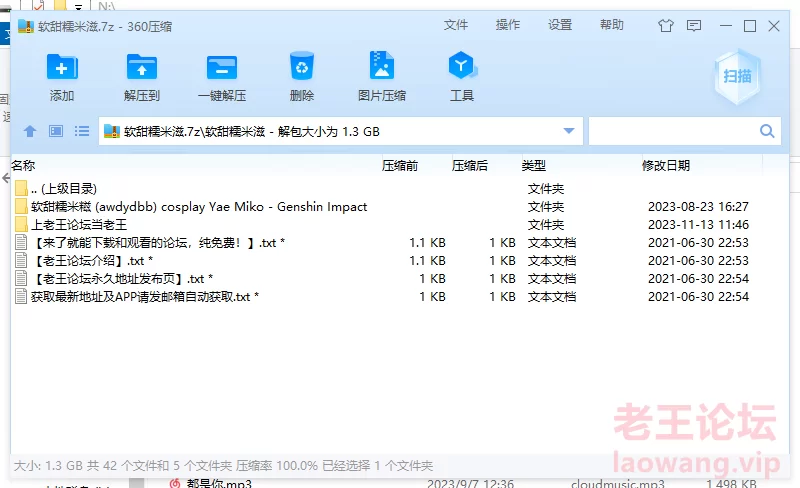Sort by the 压缩后 column header

point(469,165)
